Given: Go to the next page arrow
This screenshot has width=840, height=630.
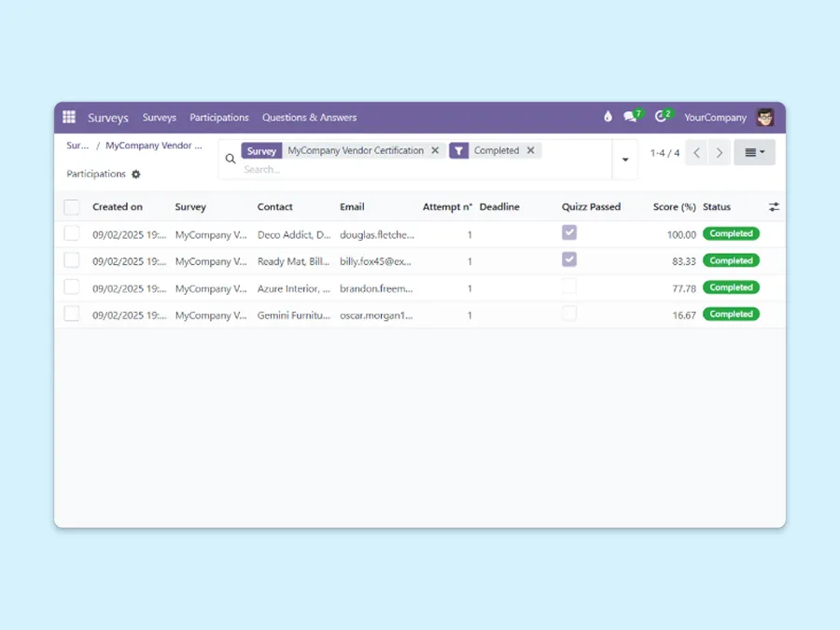Looking at the screenshot, I should point(719,153).
